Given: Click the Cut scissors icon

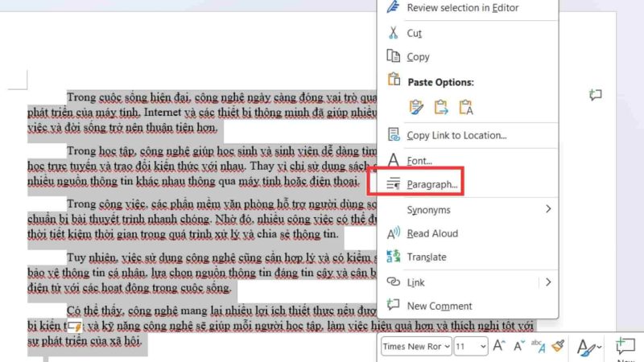Looking at the screenshot, I should tap(393, 32).
